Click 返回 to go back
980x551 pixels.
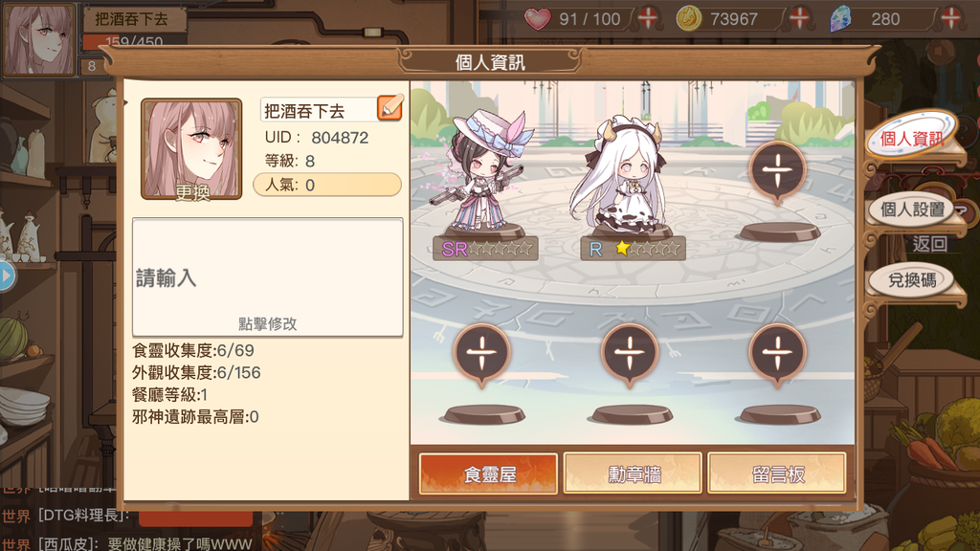click(929, 244)
